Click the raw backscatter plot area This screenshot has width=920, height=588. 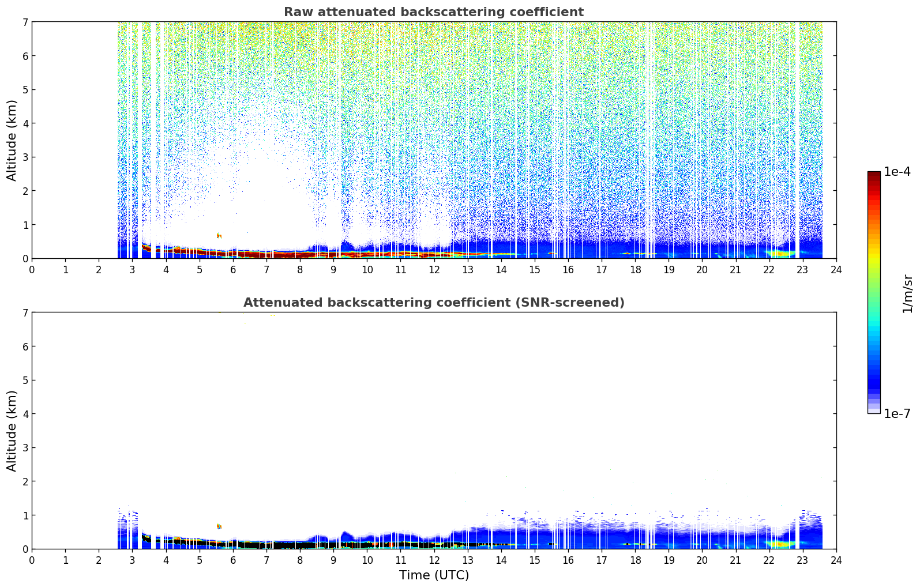pos(434,140)
